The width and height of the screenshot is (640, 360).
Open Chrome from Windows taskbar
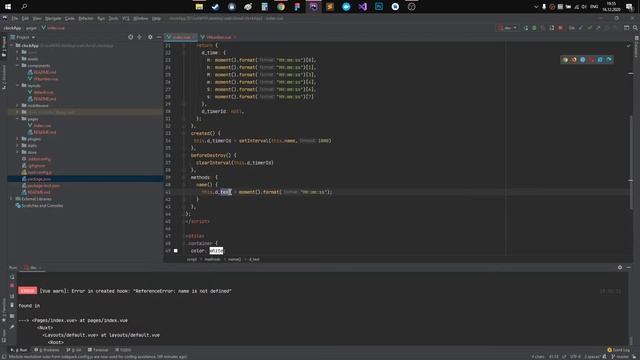281,7
